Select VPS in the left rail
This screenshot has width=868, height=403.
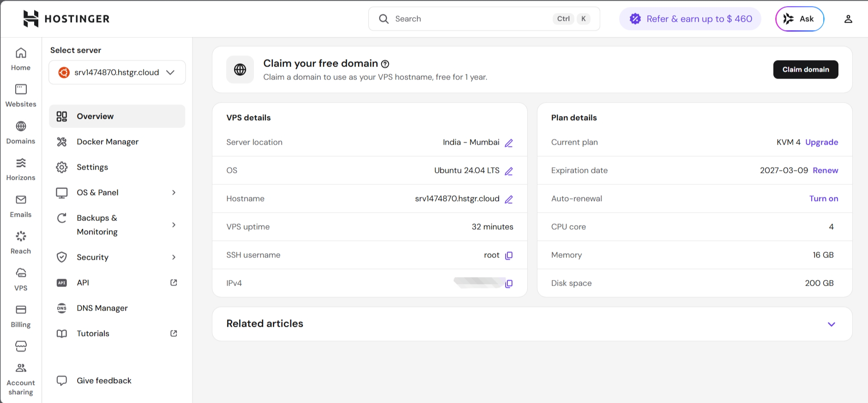(21, 280)
